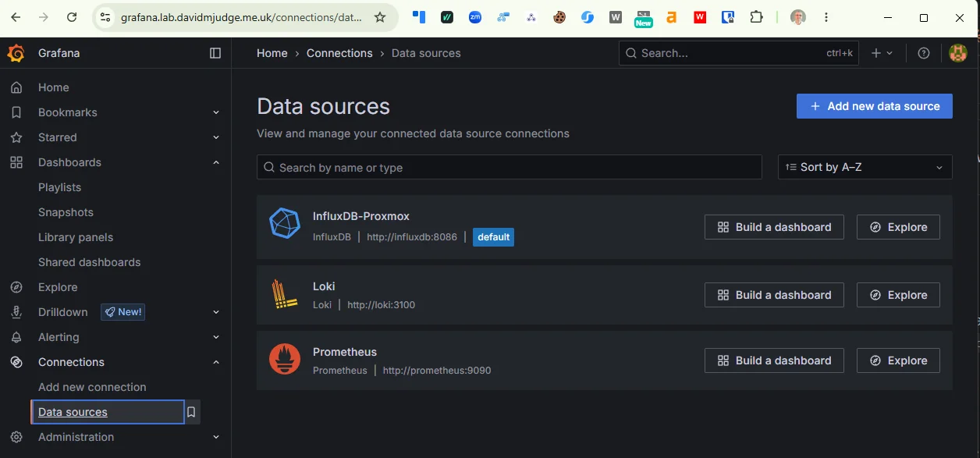Open the plus New dropdown in header

882,53
